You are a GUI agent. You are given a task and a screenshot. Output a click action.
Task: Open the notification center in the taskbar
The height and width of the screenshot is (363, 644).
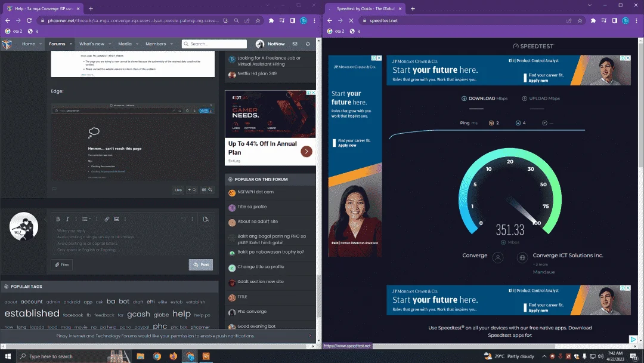click(634, 356)
